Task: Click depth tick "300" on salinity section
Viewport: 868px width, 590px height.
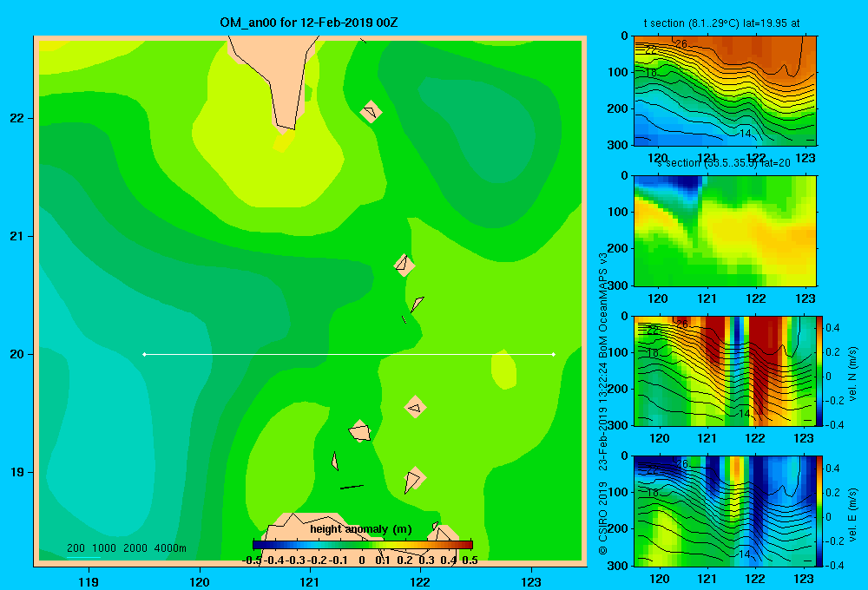Action: click(x=618, y=285)
